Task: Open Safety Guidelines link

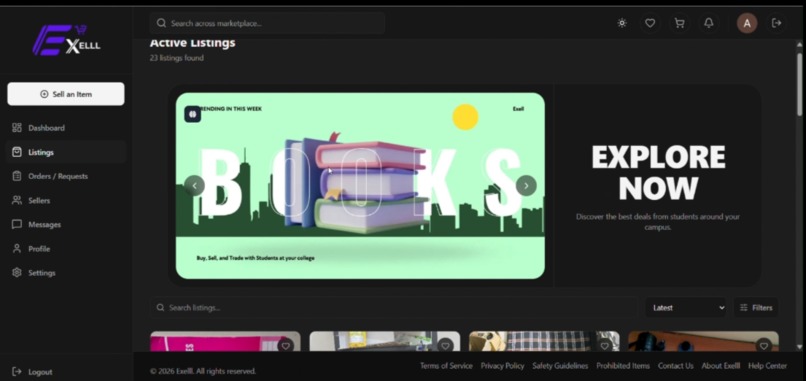Action: 560,366
